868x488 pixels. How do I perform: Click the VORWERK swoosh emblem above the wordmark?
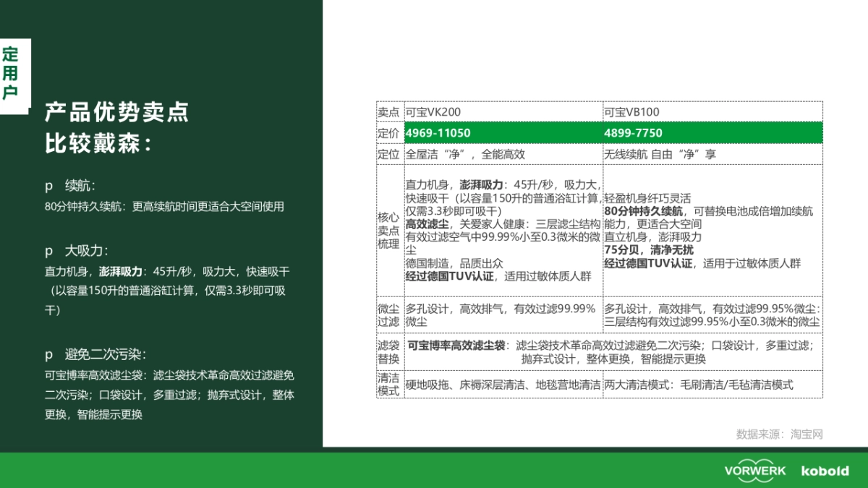pyautogui.click(x=754, y=463)
